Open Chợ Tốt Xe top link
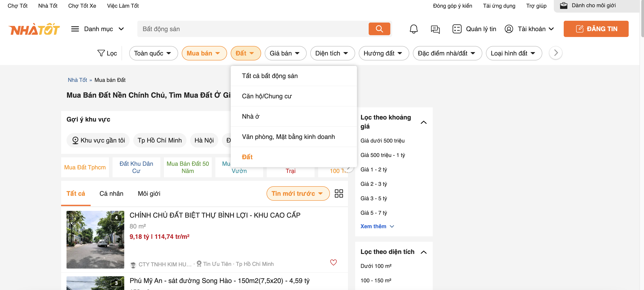The height and width of the screenshot is (290, 644). click(x=82, y=5)
